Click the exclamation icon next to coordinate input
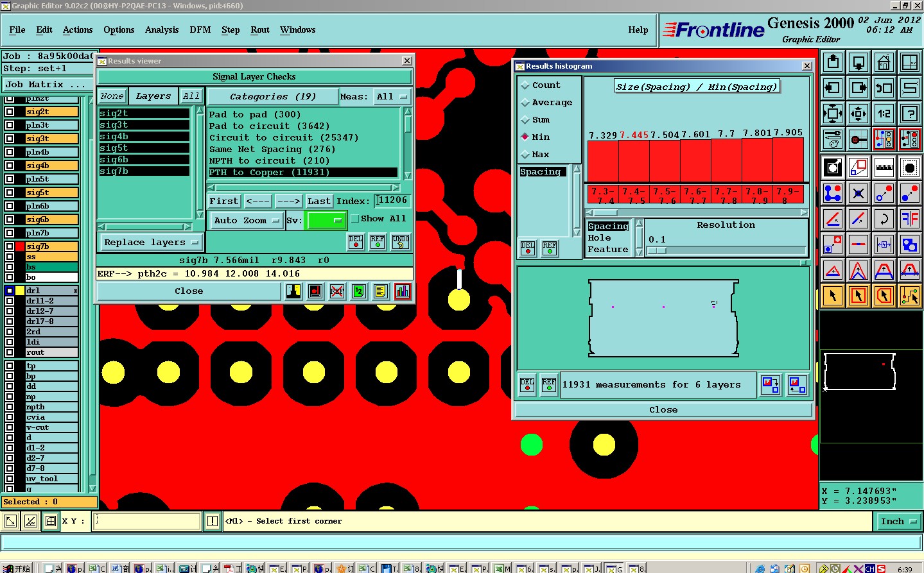Viewport: 924px width, 573px height. [212, 521]
